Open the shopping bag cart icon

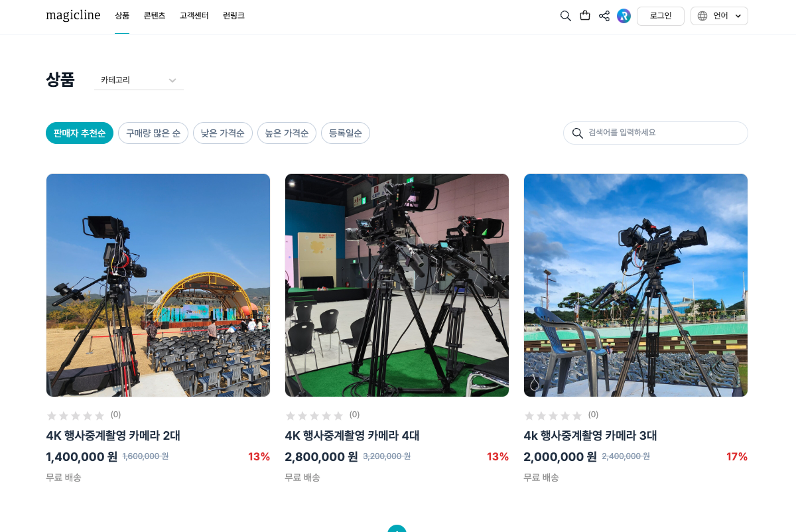pos(585,16)
